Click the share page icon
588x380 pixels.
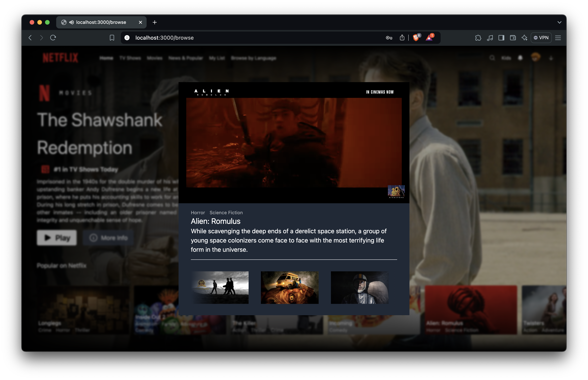(402, 38)
